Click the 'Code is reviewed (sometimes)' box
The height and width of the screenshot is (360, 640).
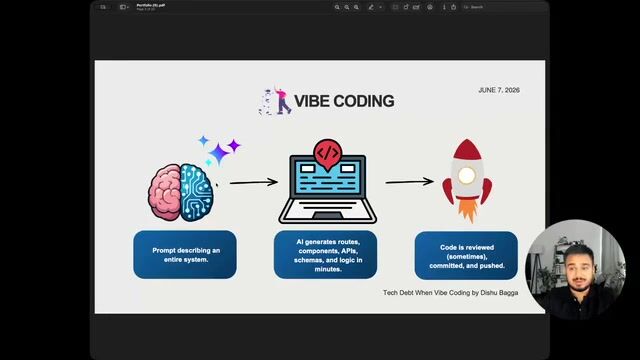click(x=466, y=256)
